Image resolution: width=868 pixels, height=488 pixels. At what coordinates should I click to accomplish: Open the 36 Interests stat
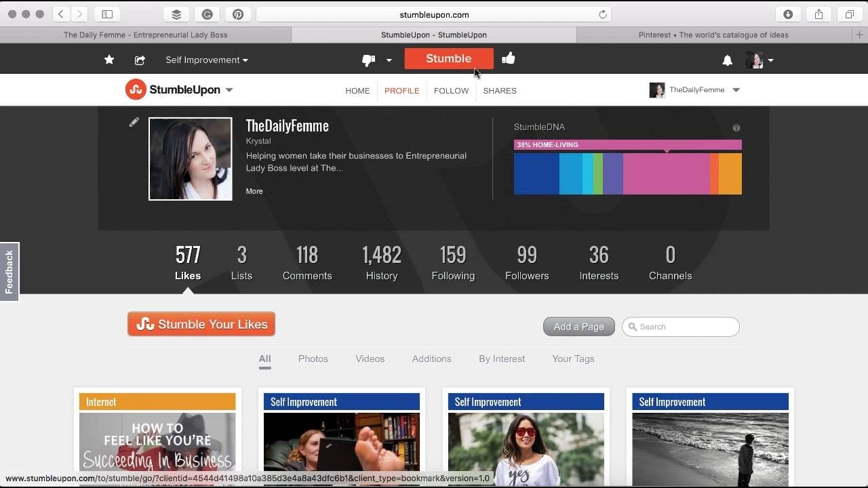pyautogui.click(x=599, y=262)
